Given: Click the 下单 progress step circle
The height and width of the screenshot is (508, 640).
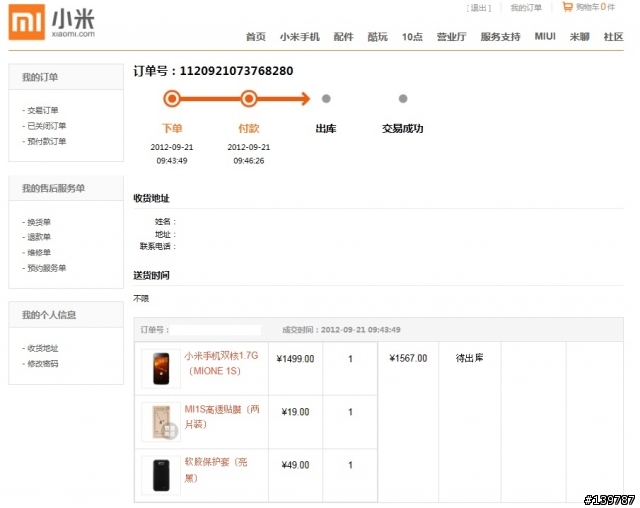Looking at the screenshot, I should coord(172,99).
